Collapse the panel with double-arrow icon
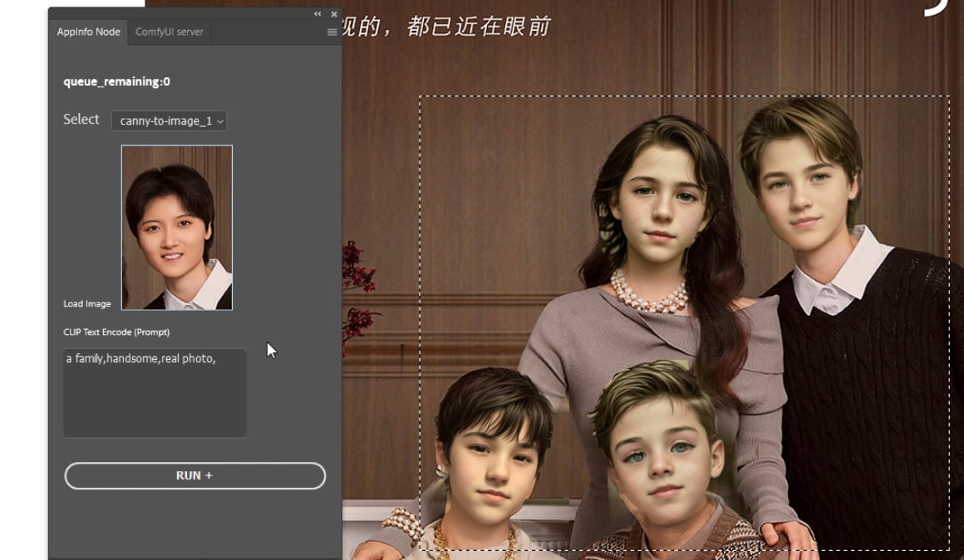Screen dimensions: 964x560 click(x=317, y=13)
